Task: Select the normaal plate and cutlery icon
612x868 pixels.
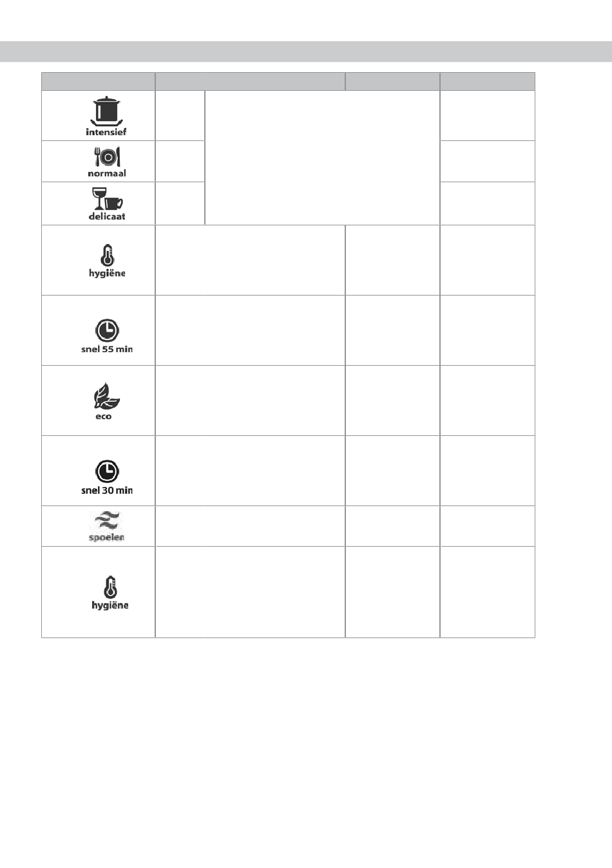Action: [x=107, y=157]
